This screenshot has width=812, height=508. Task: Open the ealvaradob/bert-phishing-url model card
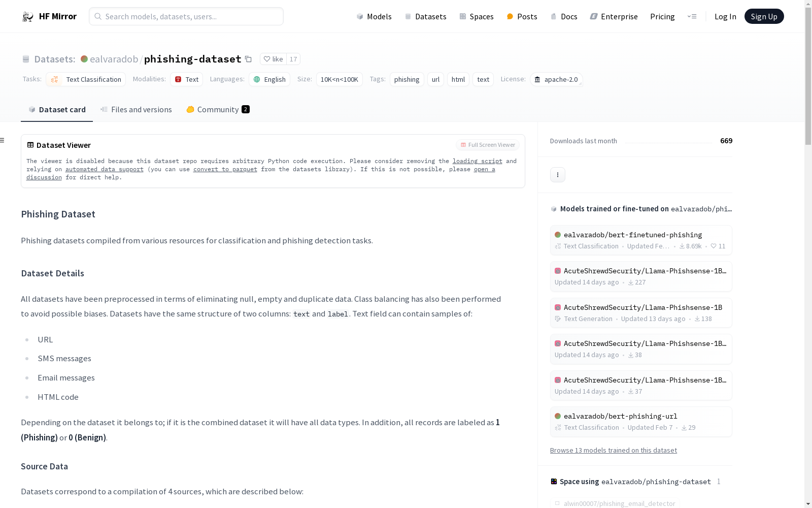640,422
